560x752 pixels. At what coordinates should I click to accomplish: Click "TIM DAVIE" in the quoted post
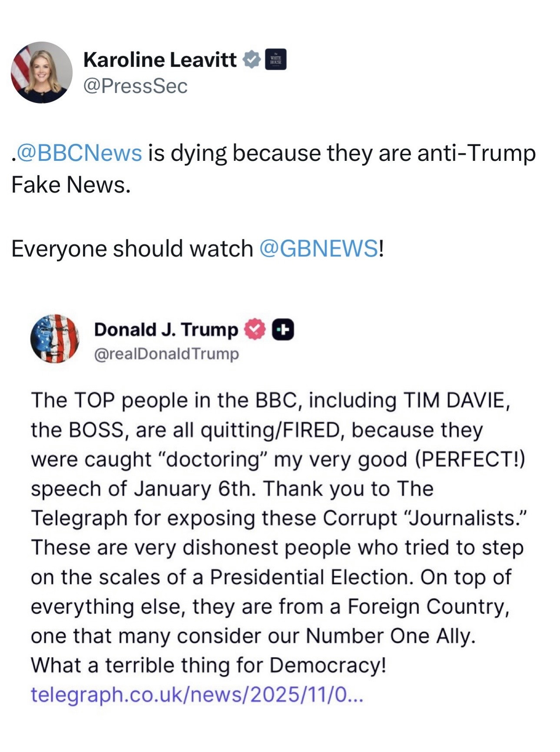(x=454, y=400)
